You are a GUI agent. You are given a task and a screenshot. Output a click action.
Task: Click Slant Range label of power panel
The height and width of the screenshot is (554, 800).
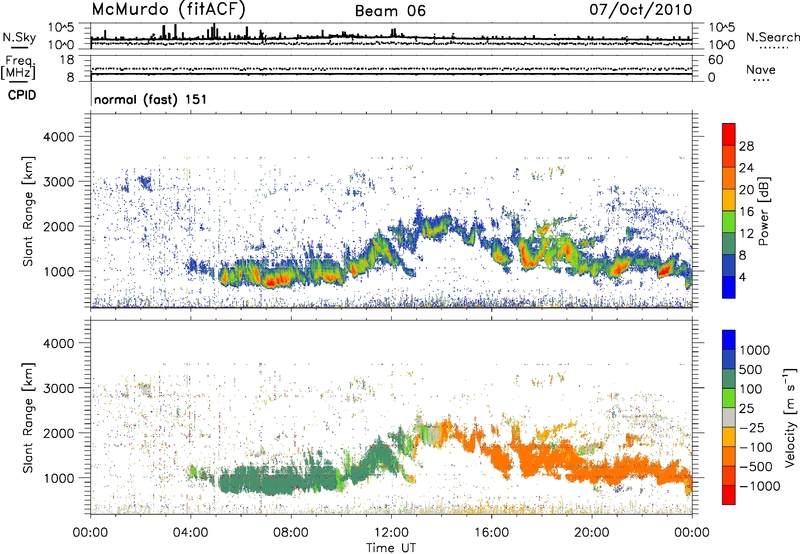pos(28,211)
